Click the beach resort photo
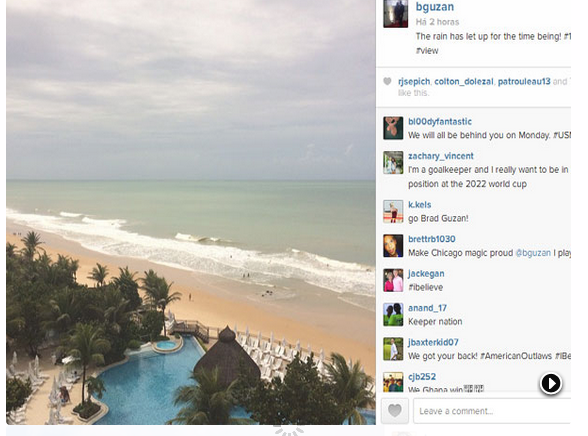Viewport: 588px width, 436px height. pyautogui.click(x=191, y=212)
